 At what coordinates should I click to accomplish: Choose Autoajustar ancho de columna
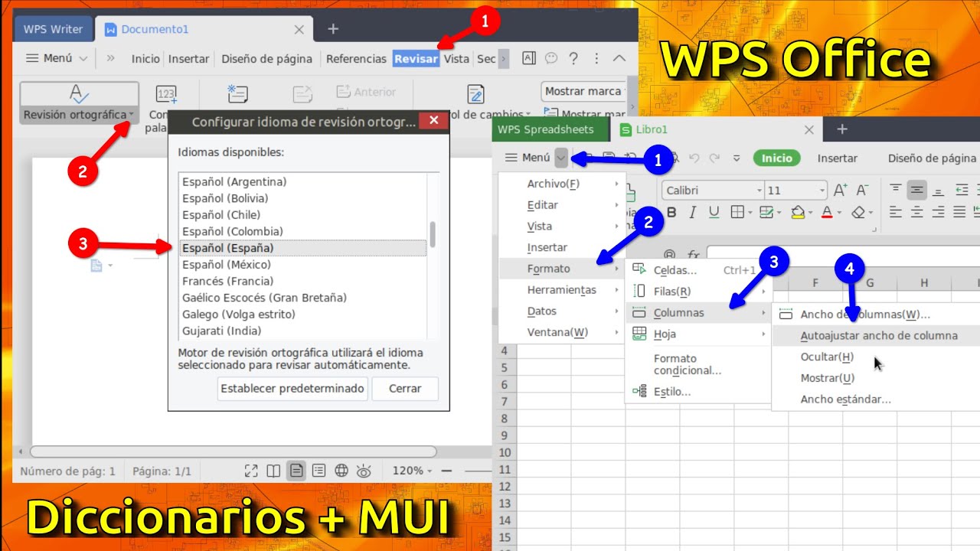[x=877, y=335]
